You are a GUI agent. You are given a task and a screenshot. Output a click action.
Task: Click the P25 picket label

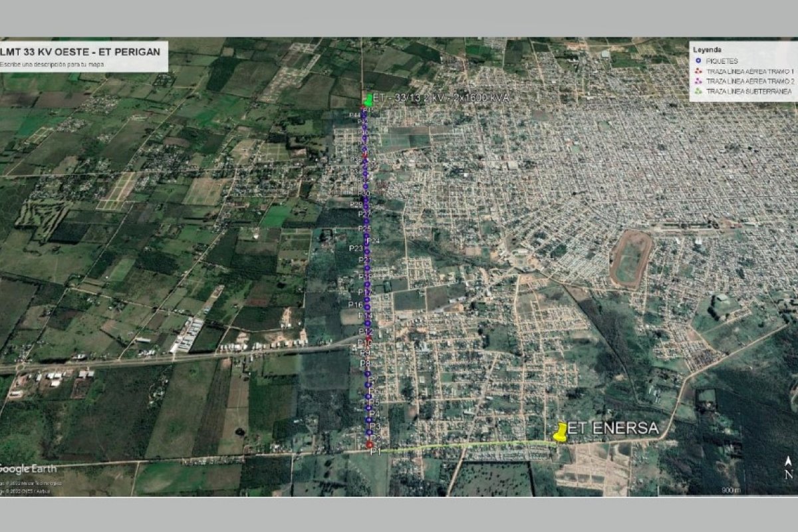pyautogui.click(x=364, y=229)
